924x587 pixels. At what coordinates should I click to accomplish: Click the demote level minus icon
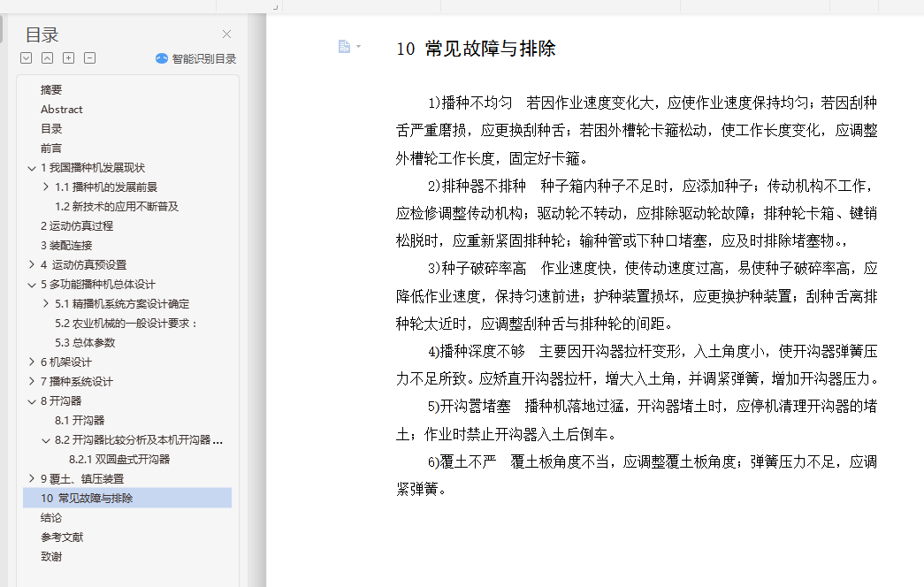(x=89, y=57)
